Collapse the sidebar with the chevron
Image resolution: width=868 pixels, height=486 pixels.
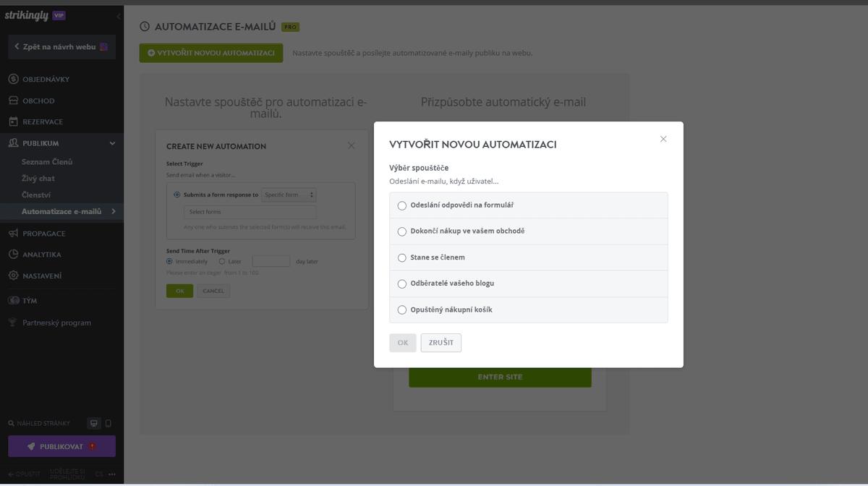click(x=119, y=16)
